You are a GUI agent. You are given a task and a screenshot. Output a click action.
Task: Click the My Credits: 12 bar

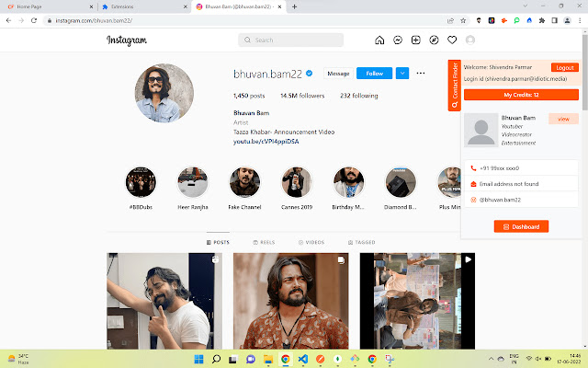(521, 95)
